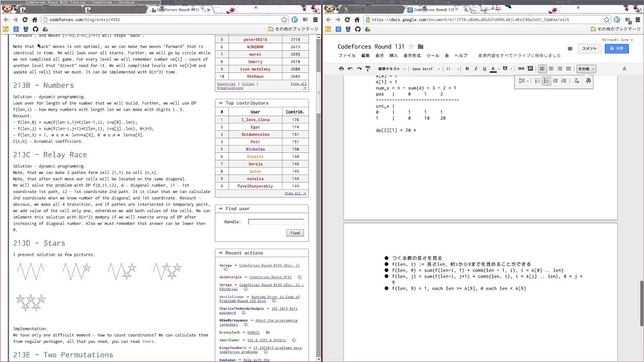Click the print icon in Google Docs toolbar
This screenshot has width=644, height=362.
(341, 69)
